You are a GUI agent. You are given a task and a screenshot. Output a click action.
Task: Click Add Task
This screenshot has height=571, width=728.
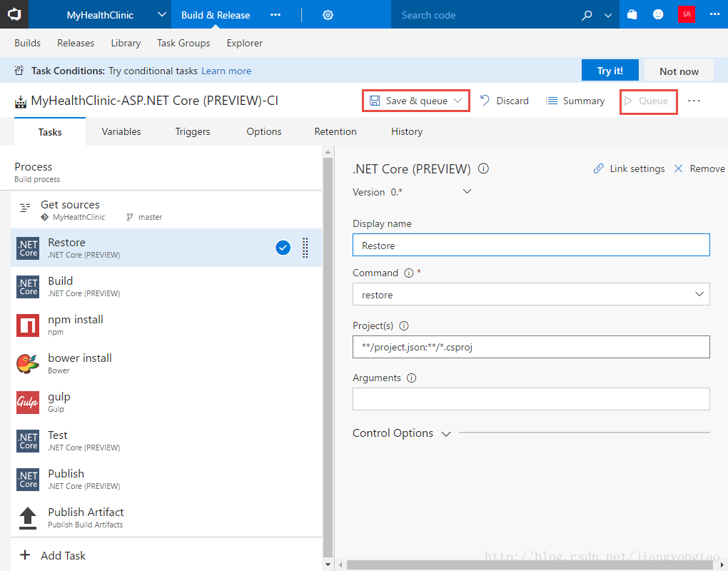click(x=54, y=555)
